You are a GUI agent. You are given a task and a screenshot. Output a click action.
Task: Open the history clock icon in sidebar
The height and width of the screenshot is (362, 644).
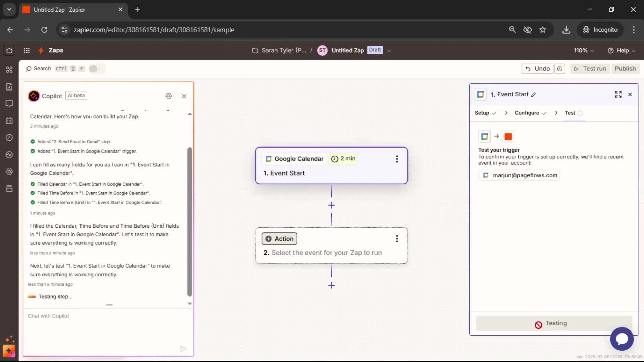tap(9, 138)
